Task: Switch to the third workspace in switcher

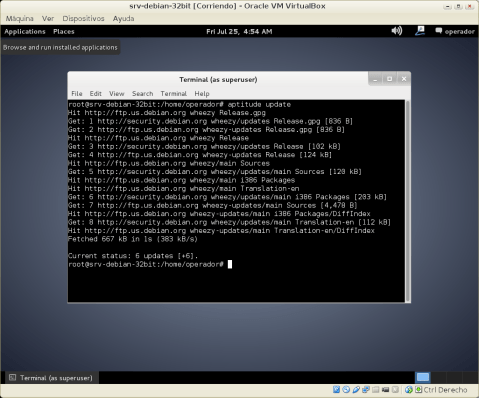Action: (455, 377)
